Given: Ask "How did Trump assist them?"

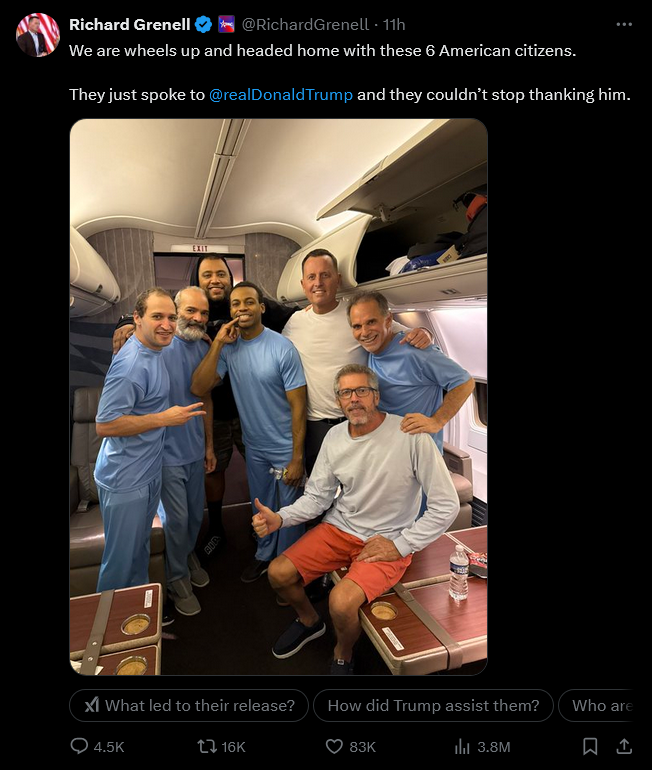Looking at the screenshot, I should [x=433, y=706].
